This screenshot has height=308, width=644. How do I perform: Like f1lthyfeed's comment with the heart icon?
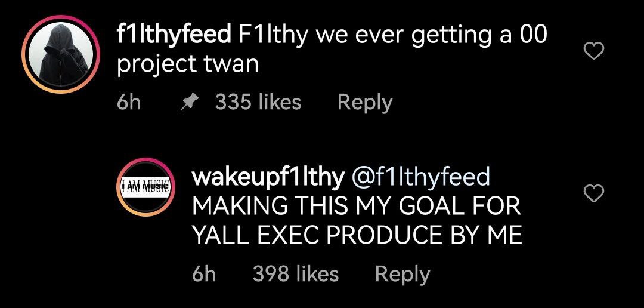click(x=594, y=51)
